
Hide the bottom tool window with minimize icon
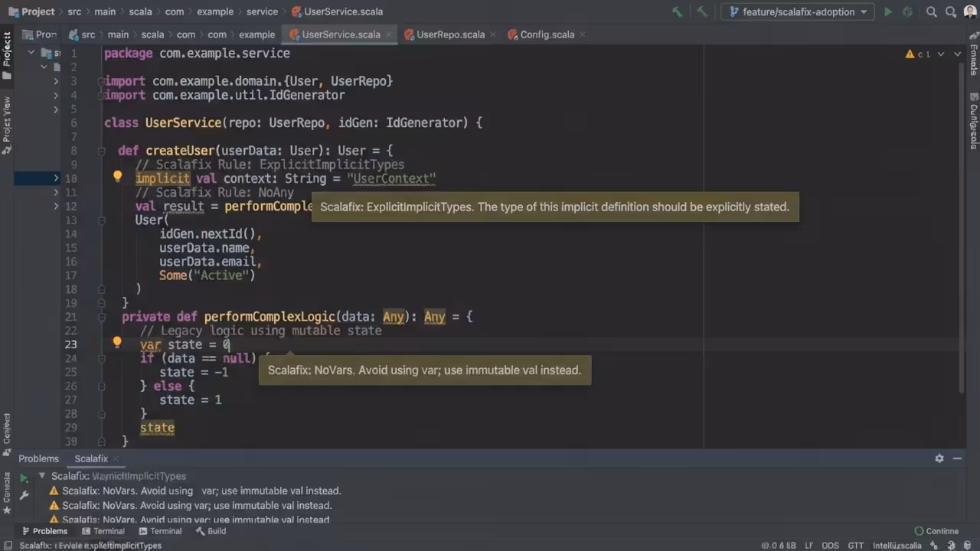click(x=957, y=458)
